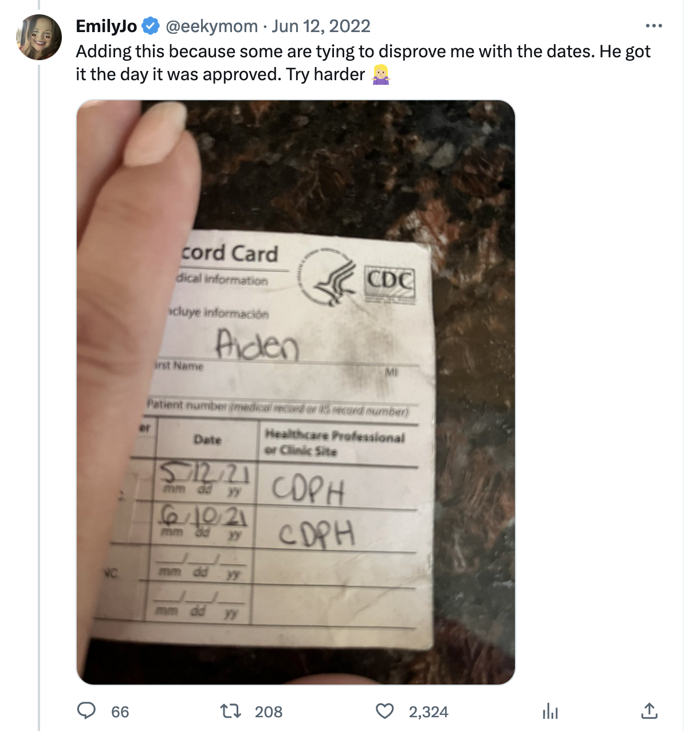Click the blue verified badge
The width and height of the screenshot is (700, 731).
pyautogui.click(x=151, y=26)
